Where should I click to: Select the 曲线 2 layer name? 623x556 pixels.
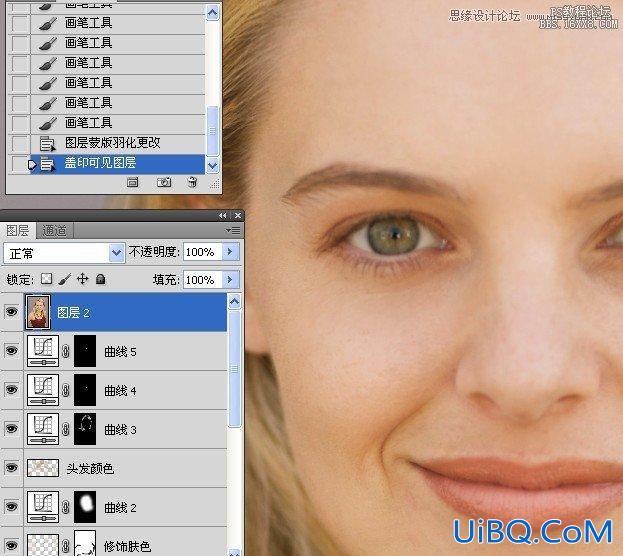click(x=120, y=507)
